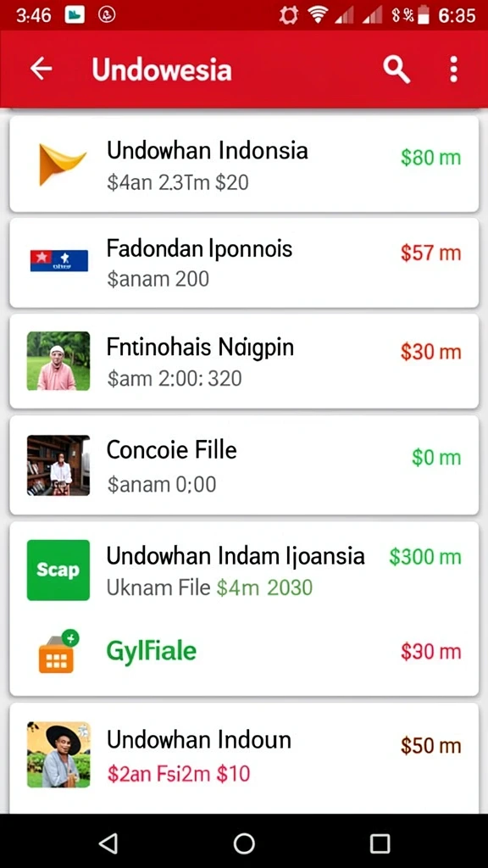
Task: Tap the Android home circle button
Action: point(244,843)
